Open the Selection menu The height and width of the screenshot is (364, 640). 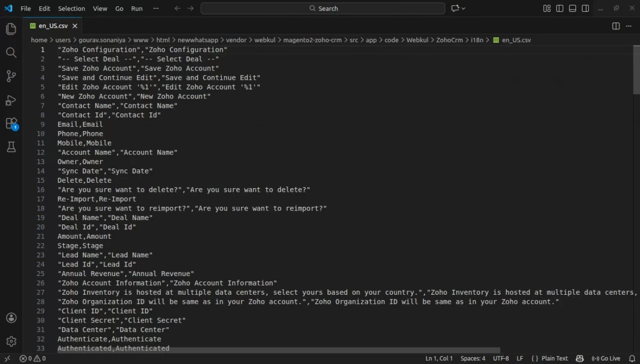71,9
